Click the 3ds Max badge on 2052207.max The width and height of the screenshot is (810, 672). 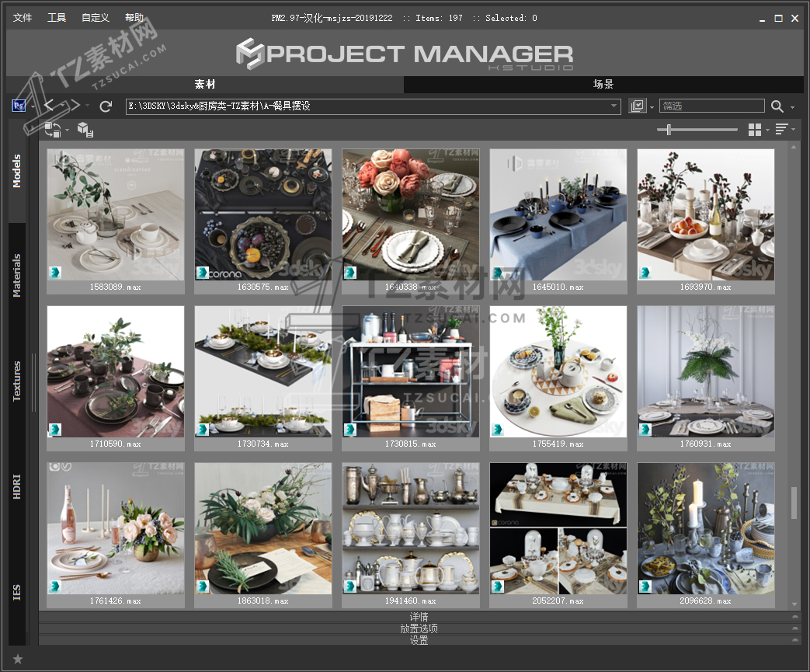click(498, 587)
